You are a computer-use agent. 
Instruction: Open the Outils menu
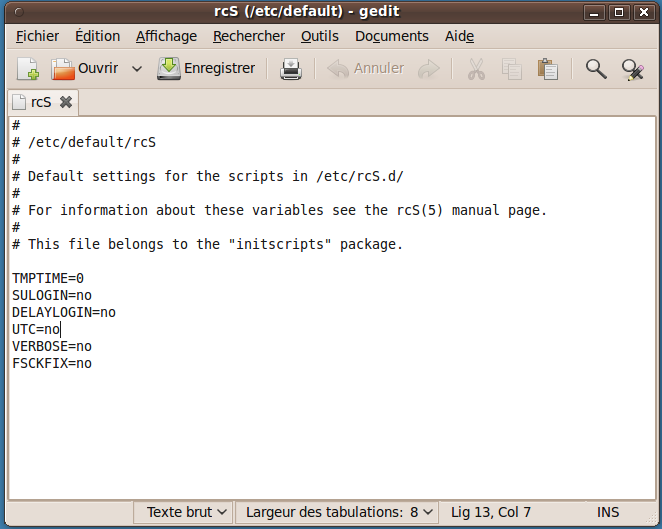click(x=319, y=36)
